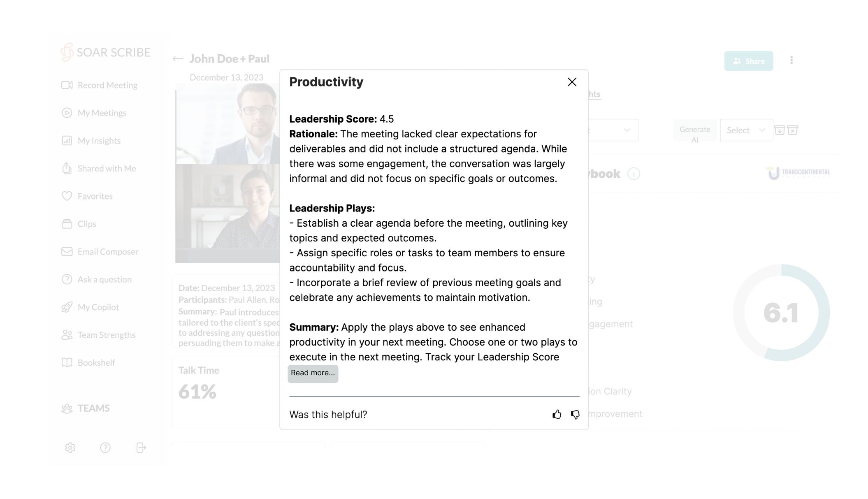Open Shared with Me section
This screenshot has width=868, height=499.
point(107,167)
